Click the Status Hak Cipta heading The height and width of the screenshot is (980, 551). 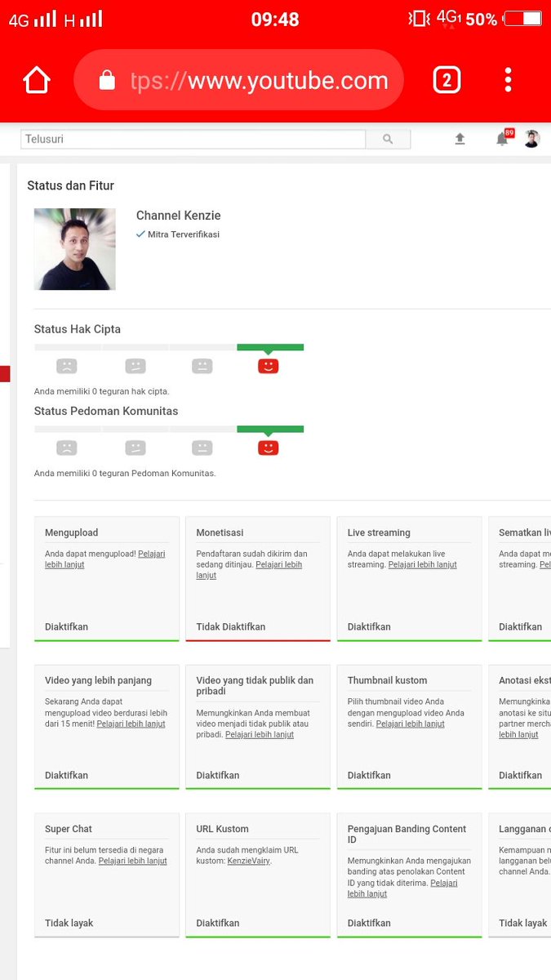77,330
